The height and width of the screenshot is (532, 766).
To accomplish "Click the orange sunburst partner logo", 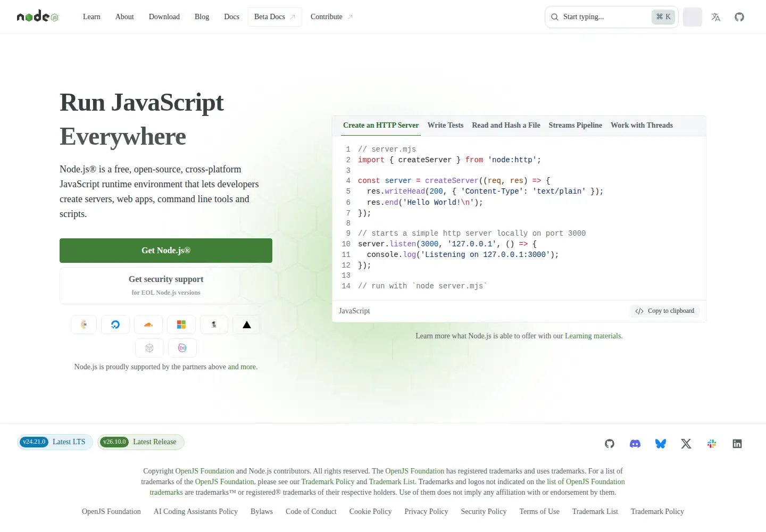I will click(x=84, y=325).
